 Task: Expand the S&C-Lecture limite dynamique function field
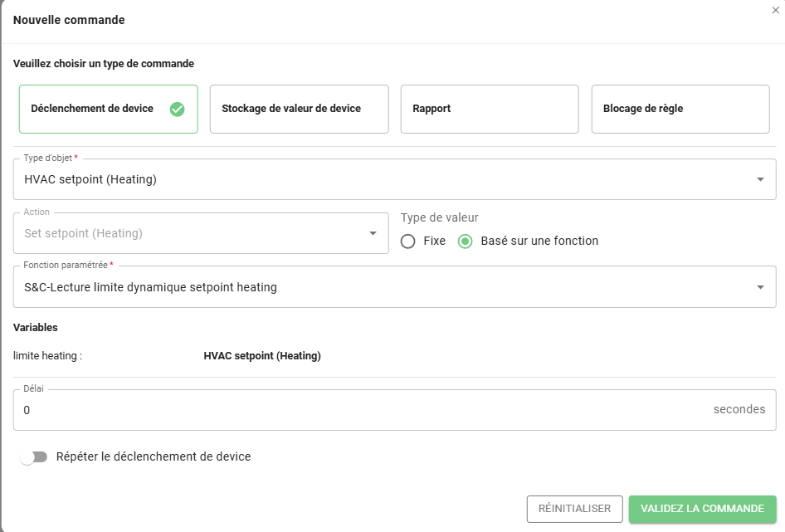382,287
